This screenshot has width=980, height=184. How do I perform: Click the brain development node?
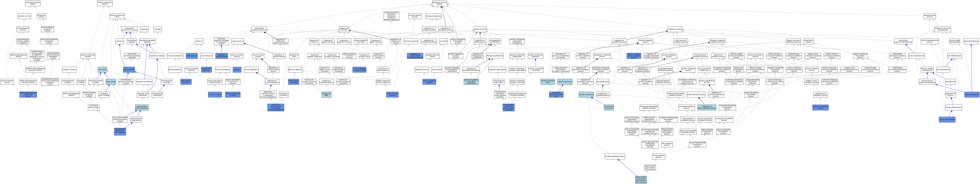[x=972, y=95]
